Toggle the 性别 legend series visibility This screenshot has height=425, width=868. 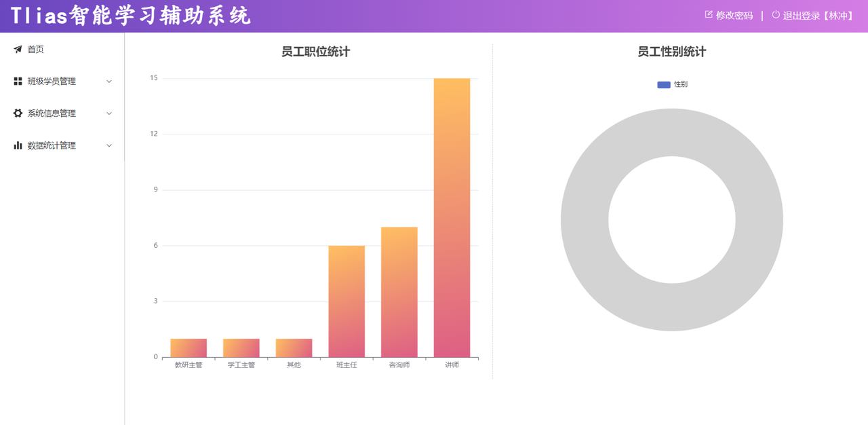(680, 84)
